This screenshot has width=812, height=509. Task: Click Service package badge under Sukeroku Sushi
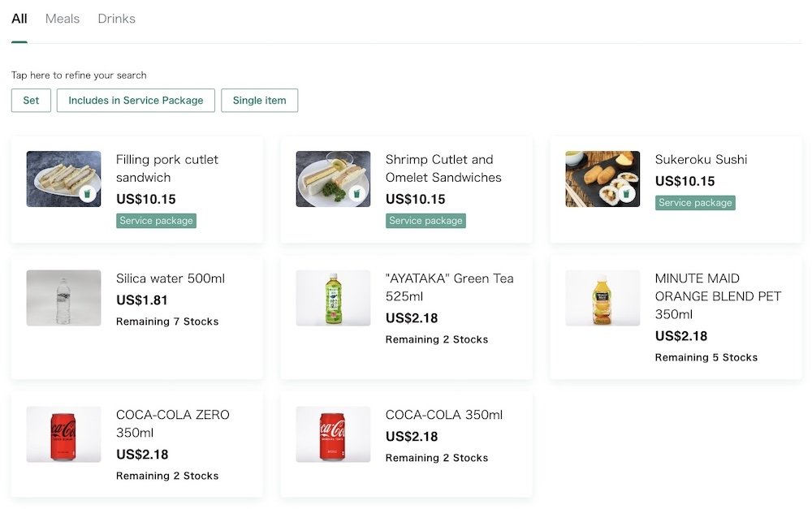[695, 202]
